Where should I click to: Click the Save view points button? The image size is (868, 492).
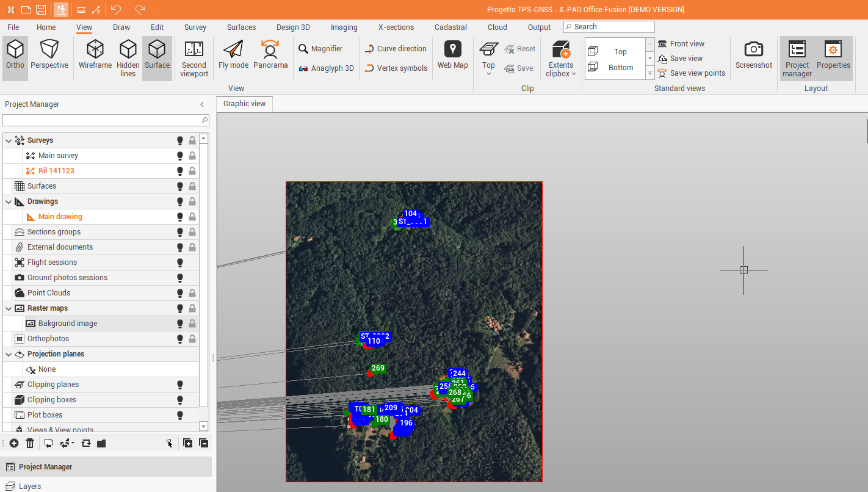pyautogui.click(x=697, y=73)
